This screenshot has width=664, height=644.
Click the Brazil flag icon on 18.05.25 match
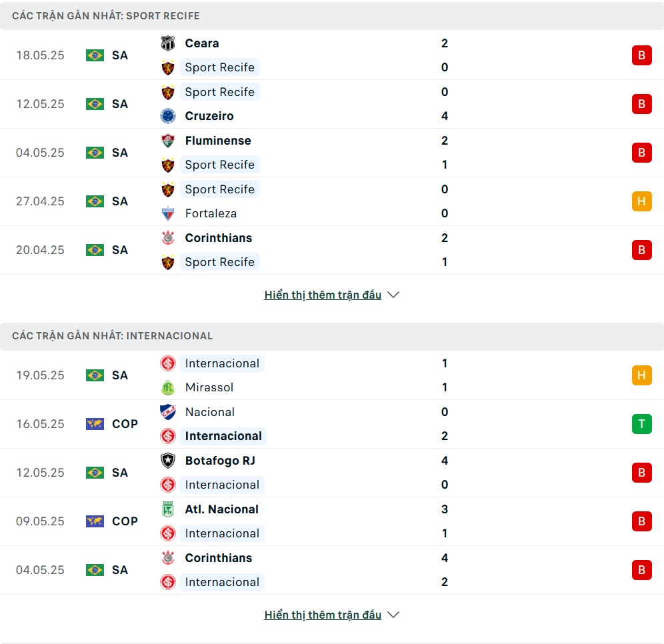(95, 55)
